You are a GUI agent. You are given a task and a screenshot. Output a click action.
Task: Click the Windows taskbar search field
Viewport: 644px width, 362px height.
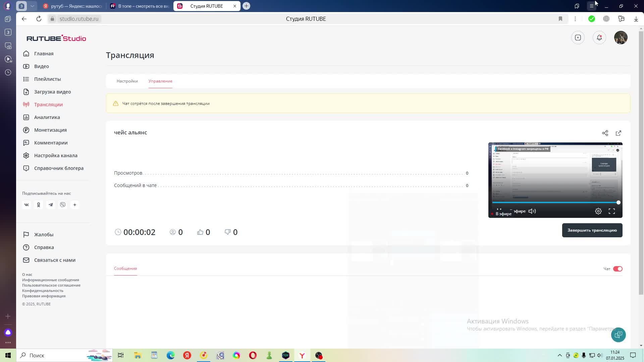(54, 355)
